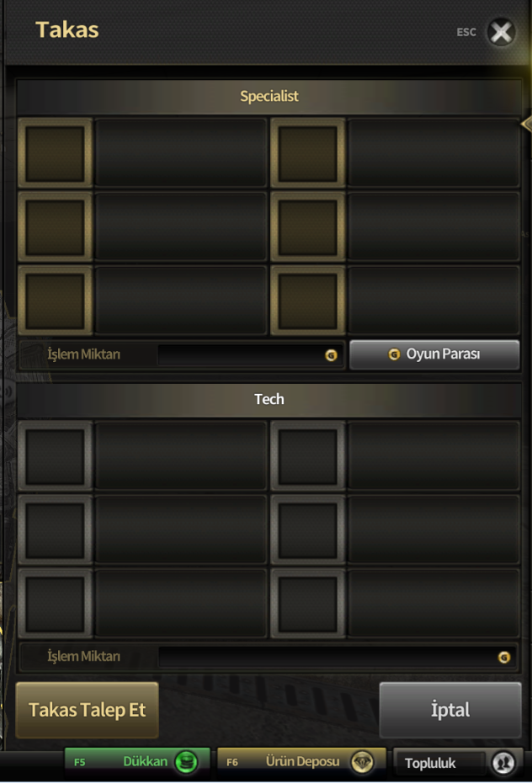Viewport: 532px width, 783px height.
Task: Click the side panel arrow beside the Specialist header
Action: coord(526,124)
